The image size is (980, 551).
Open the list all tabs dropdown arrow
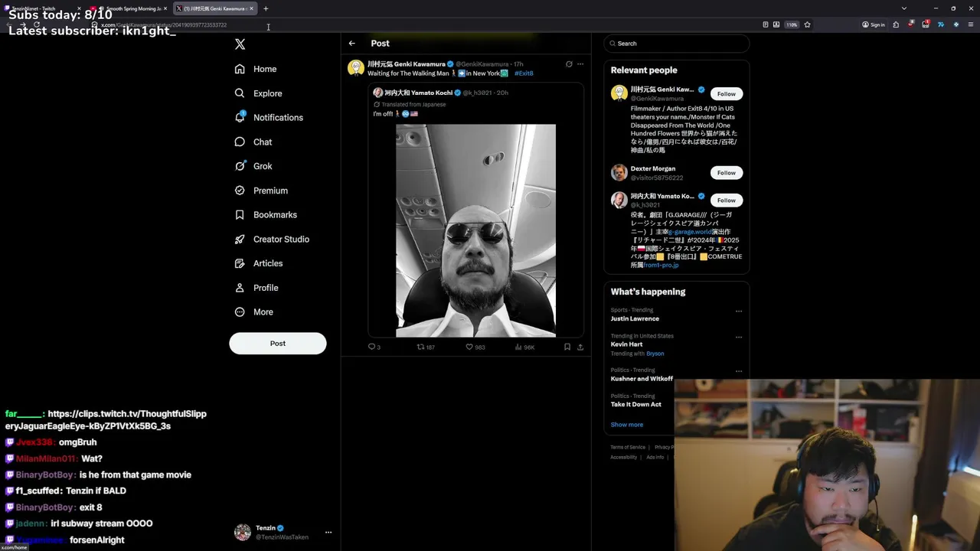[x=904, y=8]
